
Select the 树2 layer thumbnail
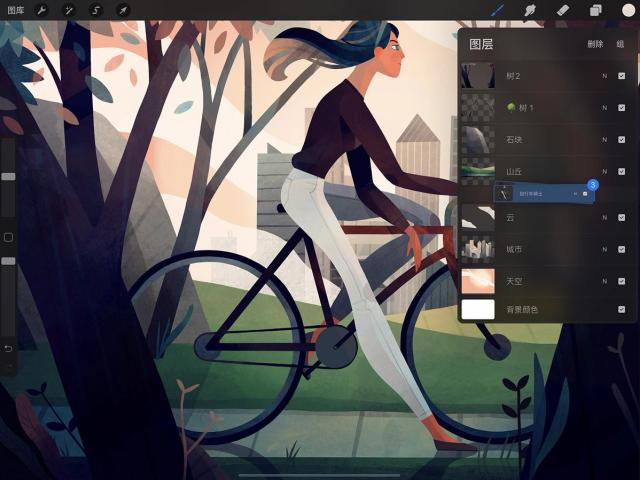478,76
